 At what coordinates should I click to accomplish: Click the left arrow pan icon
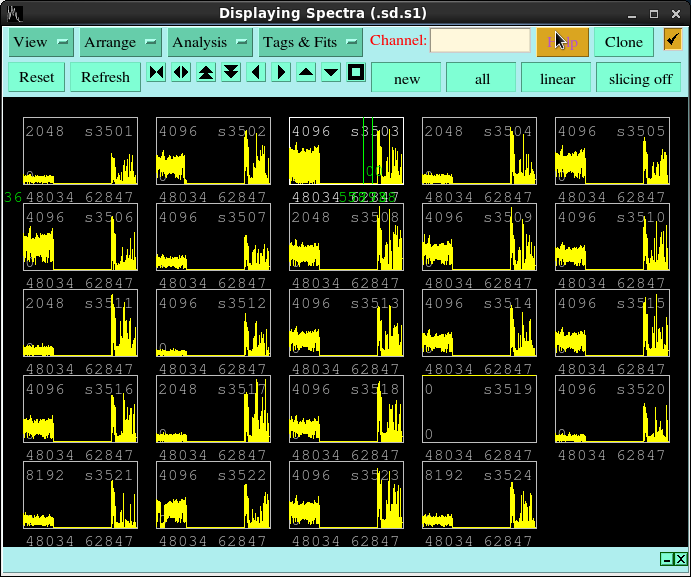tap(256, 73)
